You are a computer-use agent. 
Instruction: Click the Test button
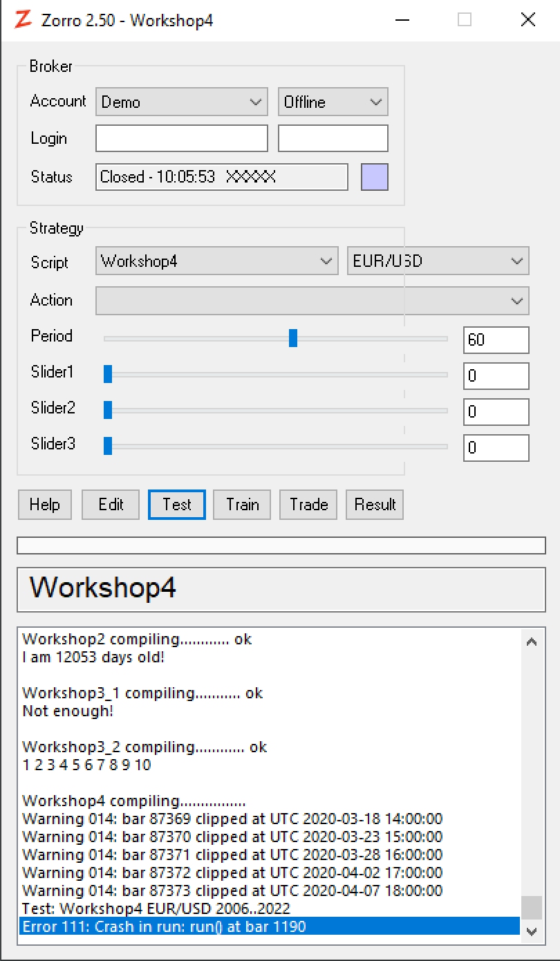click(176, 505)
